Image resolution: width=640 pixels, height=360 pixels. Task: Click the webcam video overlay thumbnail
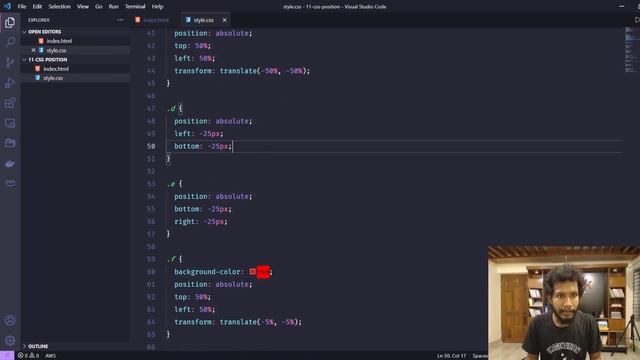(564, 302)
